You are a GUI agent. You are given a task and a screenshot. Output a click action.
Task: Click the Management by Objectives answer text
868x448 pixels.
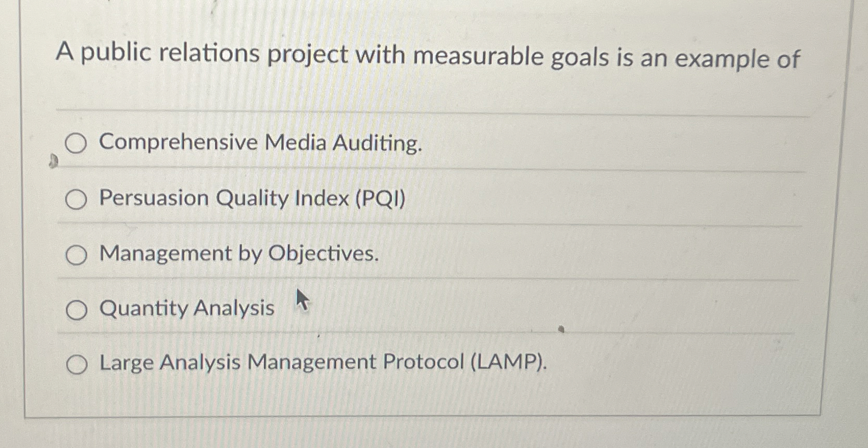pos(239,254)
